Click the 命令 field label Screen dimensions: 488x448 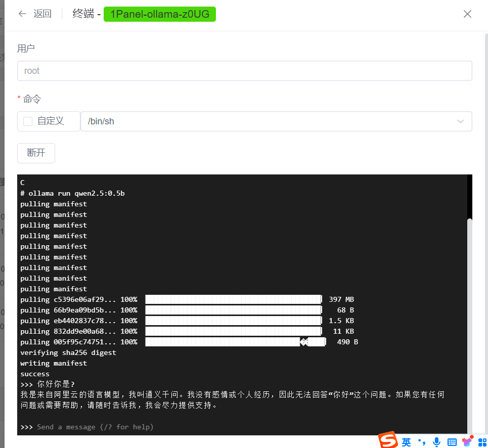[32, 99]
